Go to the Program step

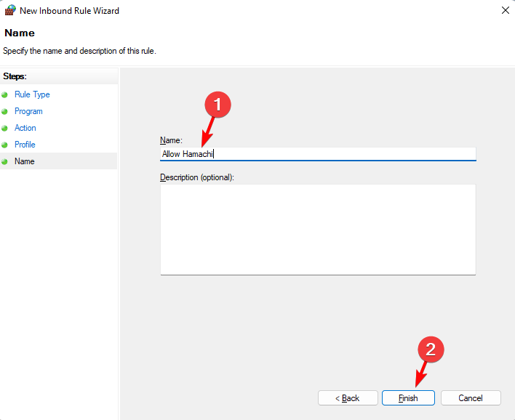pyautogui.click(x=28, y=111)
